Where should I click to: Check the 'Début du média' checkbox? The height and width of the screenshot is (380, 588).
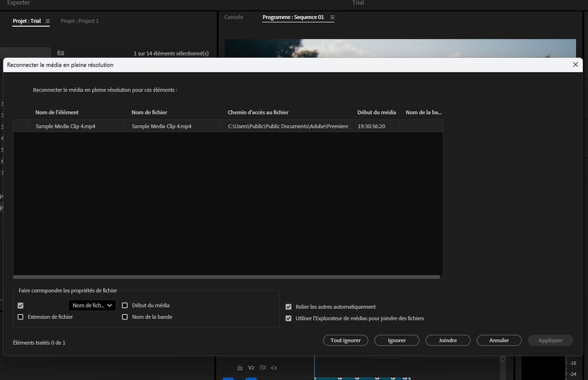pos(125,305)
